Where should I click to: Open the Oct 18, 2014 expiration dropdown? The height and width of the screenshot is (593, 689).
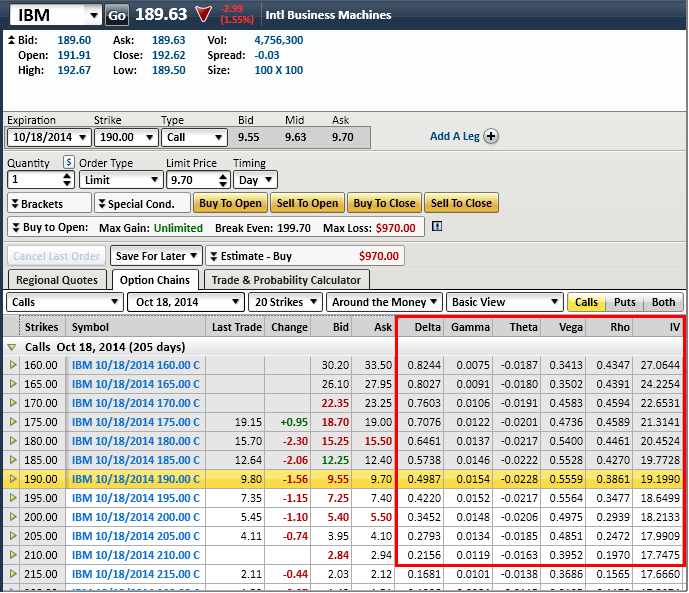tap(186, 302)
